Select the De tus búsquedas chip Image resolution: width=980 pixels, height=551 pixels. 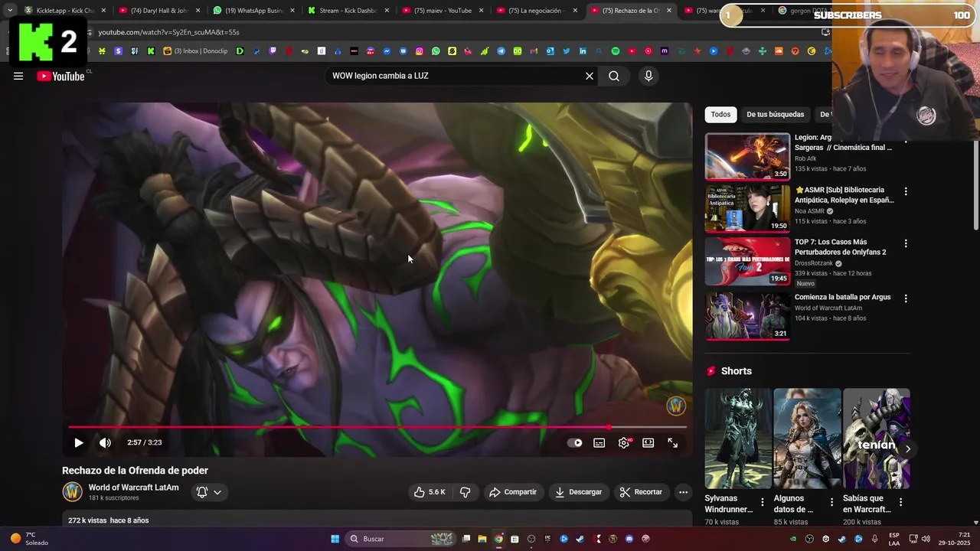click(x=776, y=114)
